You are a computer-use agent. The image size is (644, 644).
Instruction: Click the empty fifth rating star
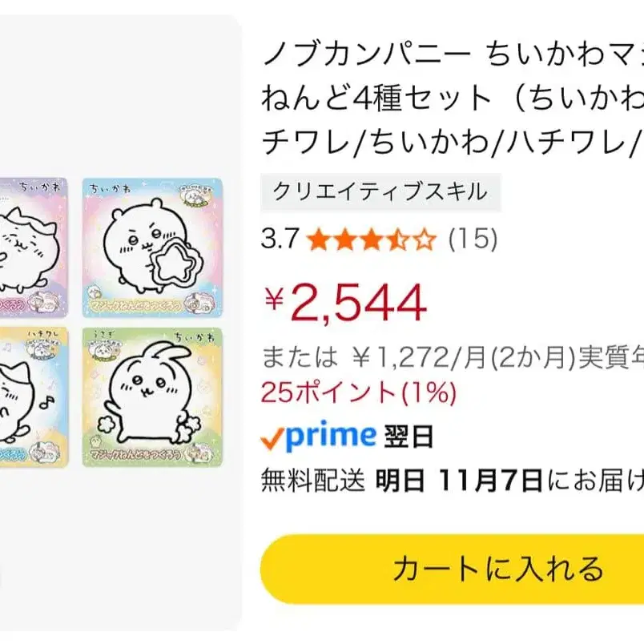coord(425,239)
